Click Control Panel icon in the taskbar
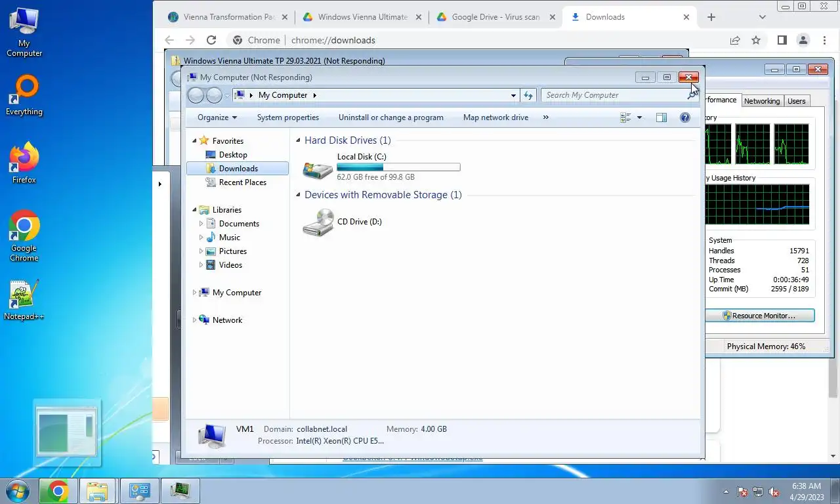This screenshot has width=840, height=504. click(139, 491)
